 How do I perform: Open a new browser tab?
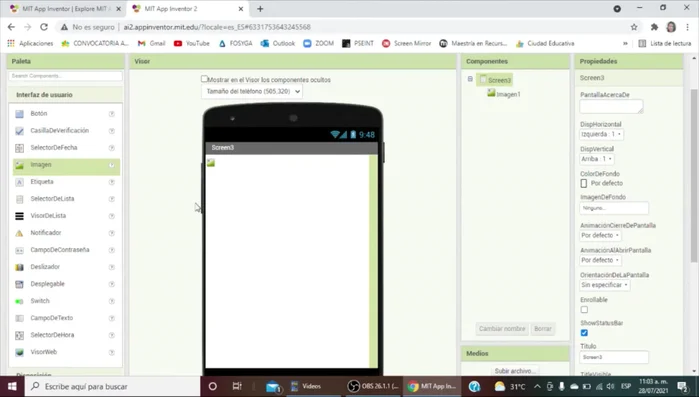(x=260, y=9)
